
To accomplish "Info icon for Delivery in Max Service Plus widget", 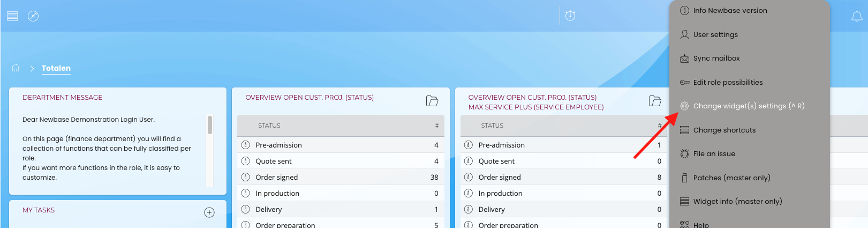I will click(469, 209).
